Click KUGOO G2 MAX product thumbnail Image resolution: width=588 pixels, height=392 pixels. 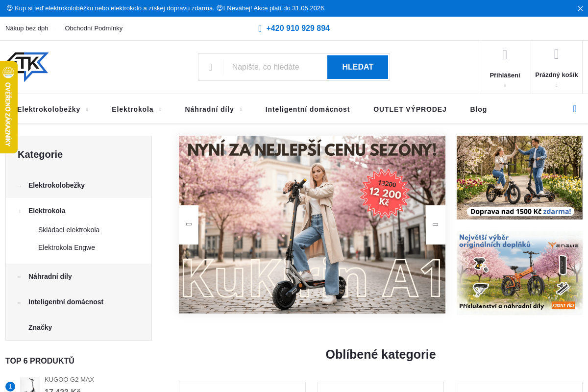click(x=30, y=385)
